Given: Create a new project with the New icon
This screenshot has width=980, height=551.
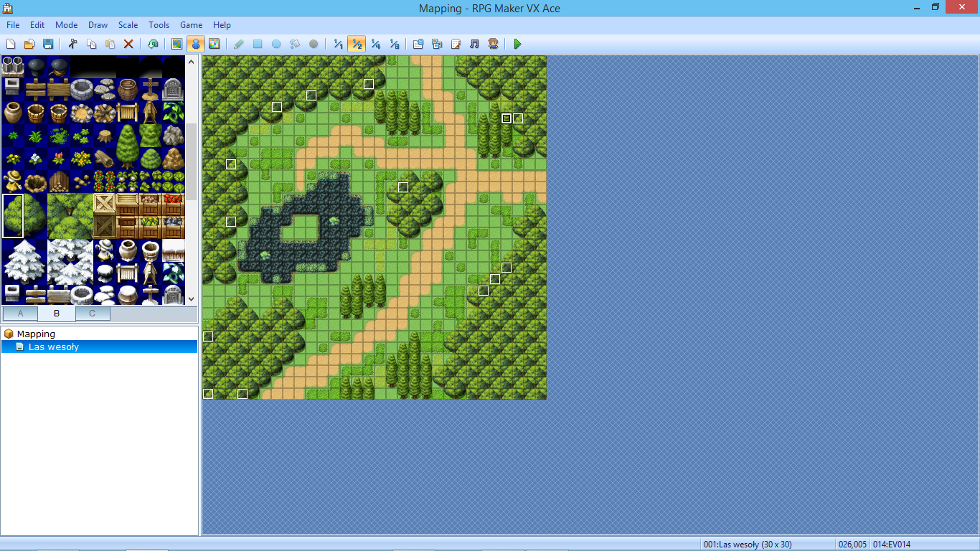Looking at the screenshot, I should click(11, 44).
